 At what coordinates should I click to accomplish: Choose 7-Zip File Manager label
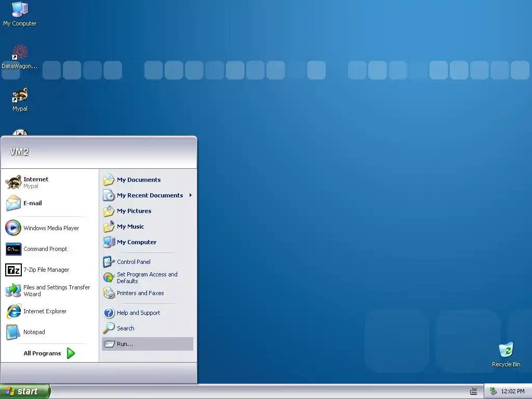tap(46, 270)
